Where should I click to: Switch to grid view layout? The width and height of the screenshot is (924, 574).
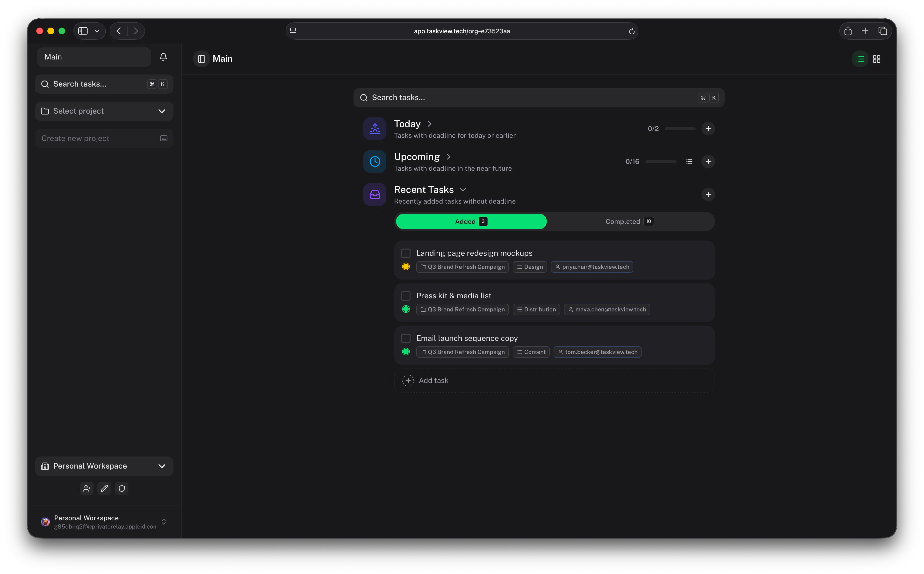point(877,59)
